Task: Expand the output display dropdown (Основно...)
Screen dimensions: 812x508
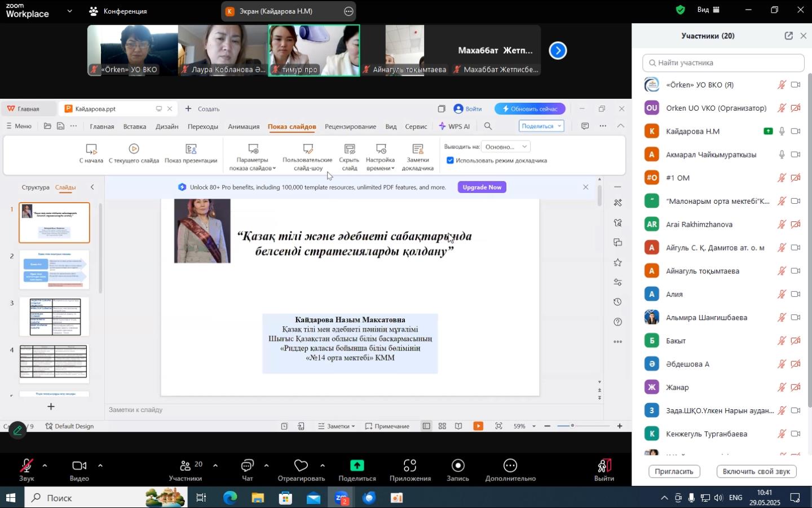Action: (x=506, y=147)
